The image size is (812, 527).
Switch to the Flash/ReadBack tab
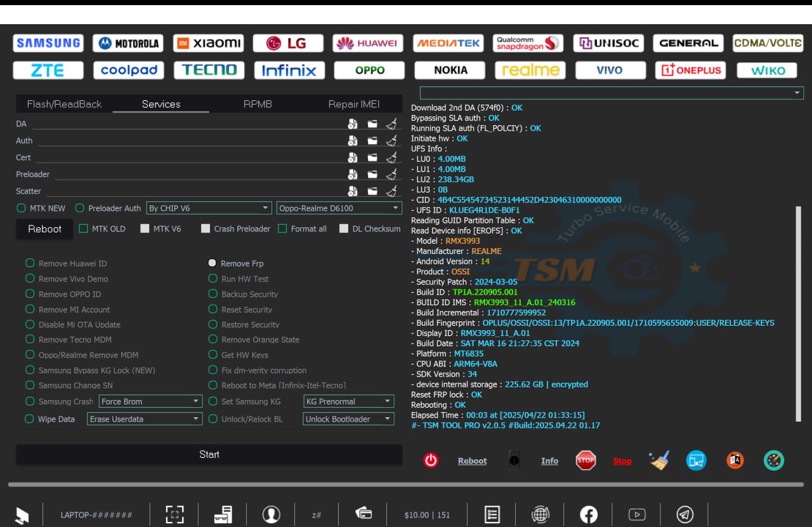(x=64, y=104)
